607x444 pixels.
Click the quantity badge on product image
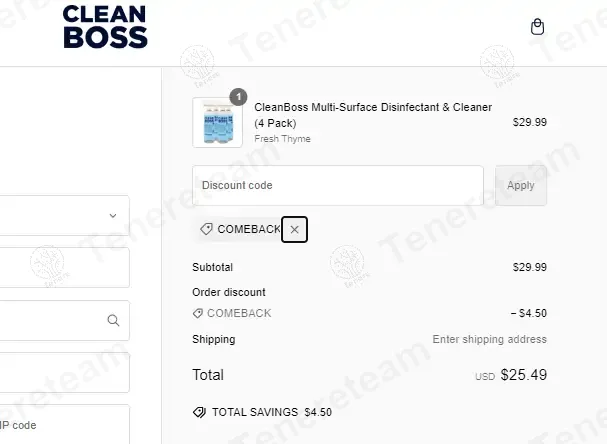[x=238, y=97]
